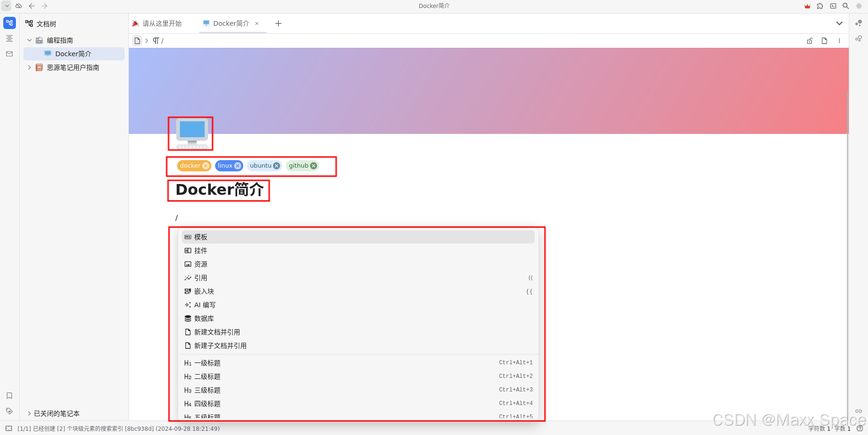
Task: Open the document more options menu
Action: tap(839, 41)
